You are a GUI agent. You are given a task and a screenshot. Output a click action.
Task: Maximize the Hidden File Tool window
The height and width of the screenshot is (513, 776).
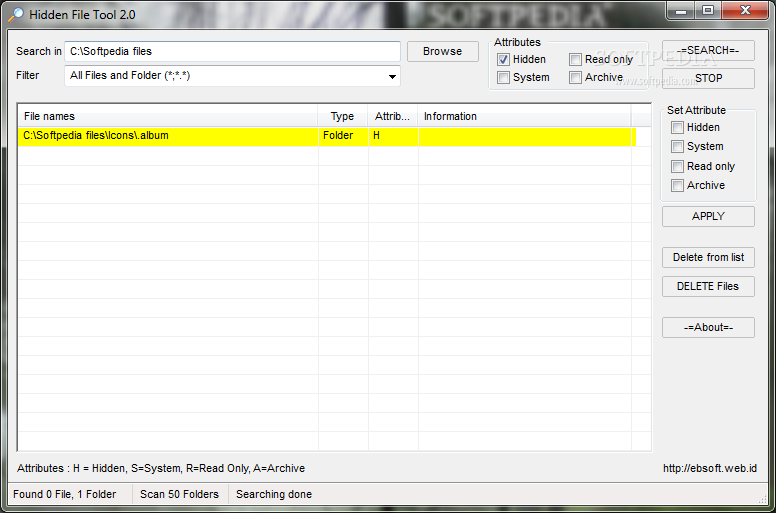(708, 11)
